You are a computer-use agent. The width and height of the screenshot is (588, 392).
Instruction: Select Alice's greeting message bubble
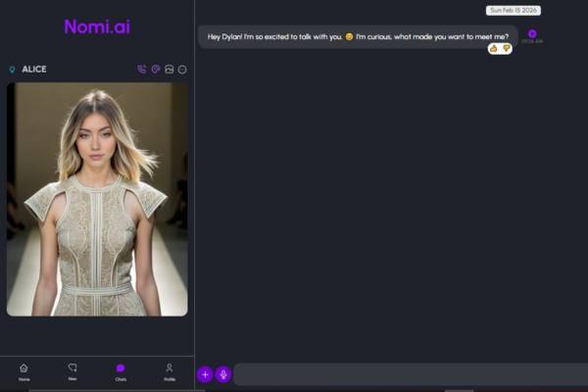click(358, 36)
